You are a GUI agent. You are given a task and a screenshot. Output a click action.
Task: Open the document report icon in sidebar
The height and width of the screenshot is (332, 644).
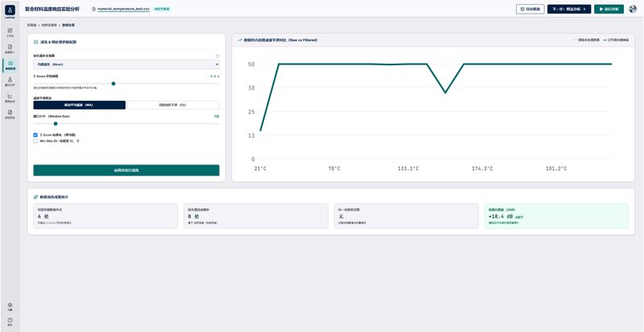(x=10, y=114)
